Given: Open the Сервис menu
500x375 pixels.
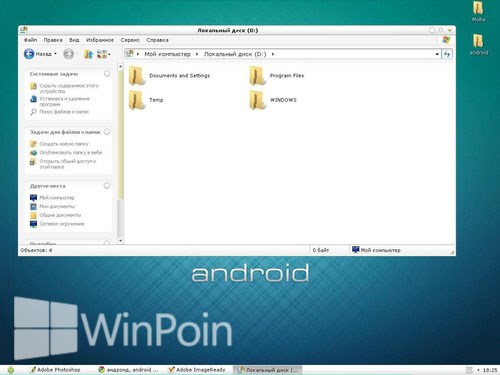Looking at the screenshot, I should pos(130,40).
